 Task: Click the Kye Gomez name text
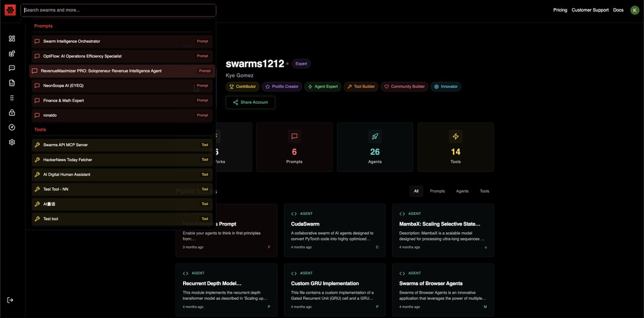tap(239, 76)
